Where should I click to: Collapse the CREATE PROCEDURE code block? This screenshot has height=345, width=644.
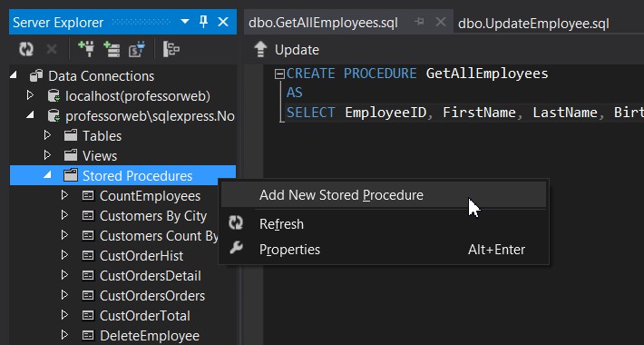coord(279,74)
